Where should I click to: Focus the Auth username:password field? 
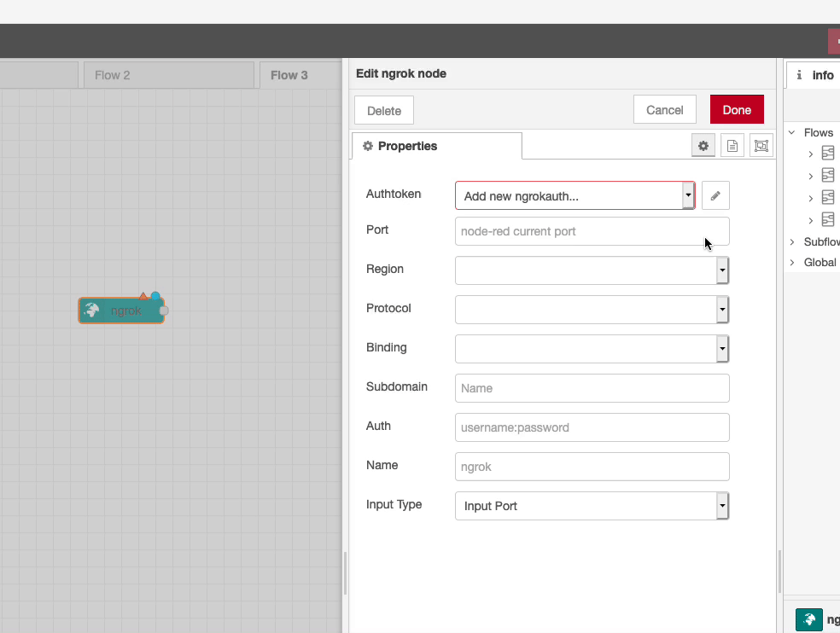[592, 427]
